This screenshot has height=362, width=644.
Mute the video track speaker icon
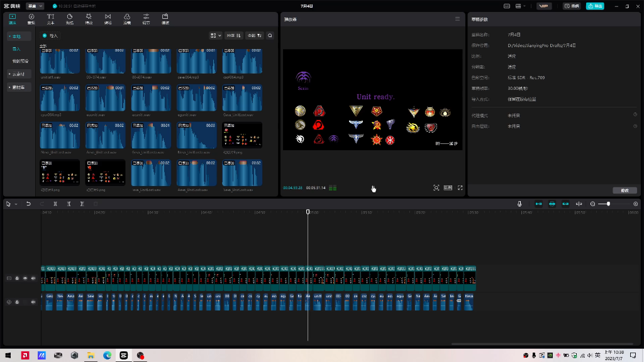tap(33, 278)
